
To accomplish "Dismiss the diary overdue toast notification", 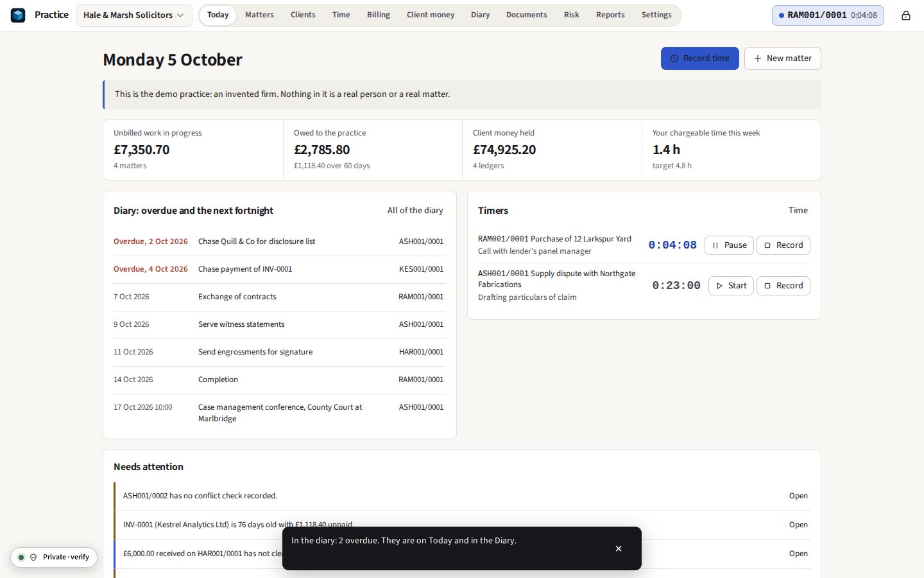I will click(x=619, y=548).
